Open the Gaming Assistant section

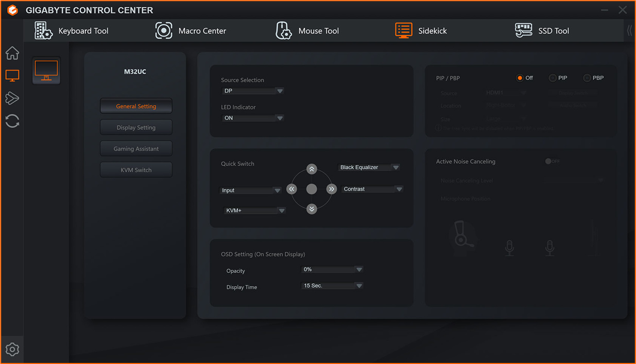point(136,149)
